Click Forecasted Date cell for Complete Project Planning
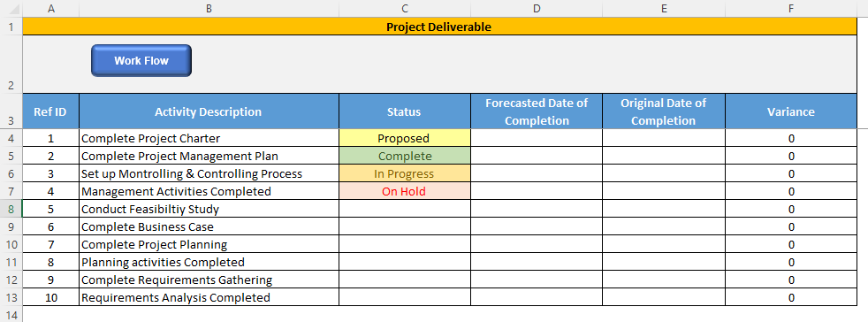The height and width of the screenshot is (322, 868). click(x=537, y=244)
